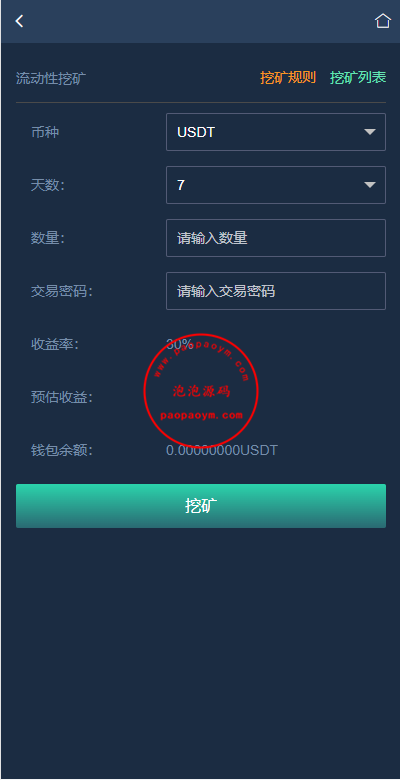Expand the days dropdown arrow
Screen dimensions: 400x780
coord(369,185)
